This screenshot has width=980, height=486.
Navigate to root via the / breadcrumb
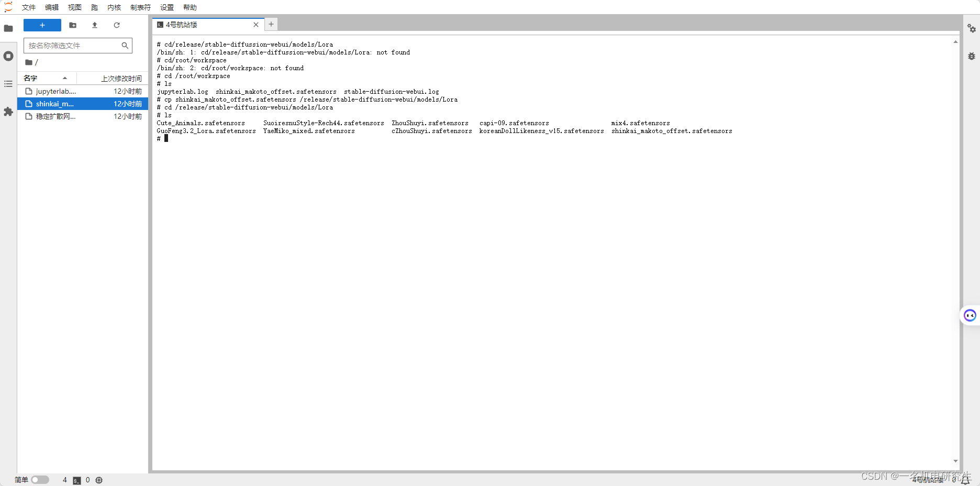[x=36, y=62]
